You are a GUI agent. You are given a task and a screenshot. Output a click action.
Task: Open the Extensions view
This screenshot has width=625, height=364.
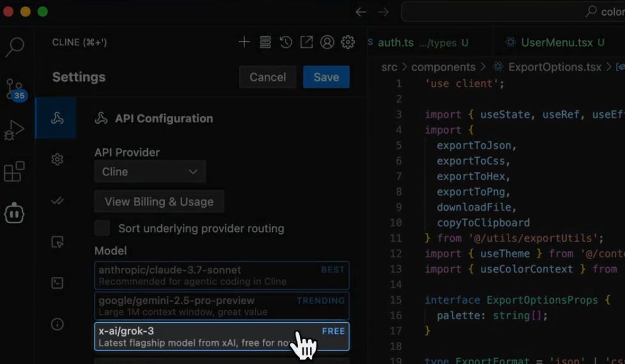(15, 171)
